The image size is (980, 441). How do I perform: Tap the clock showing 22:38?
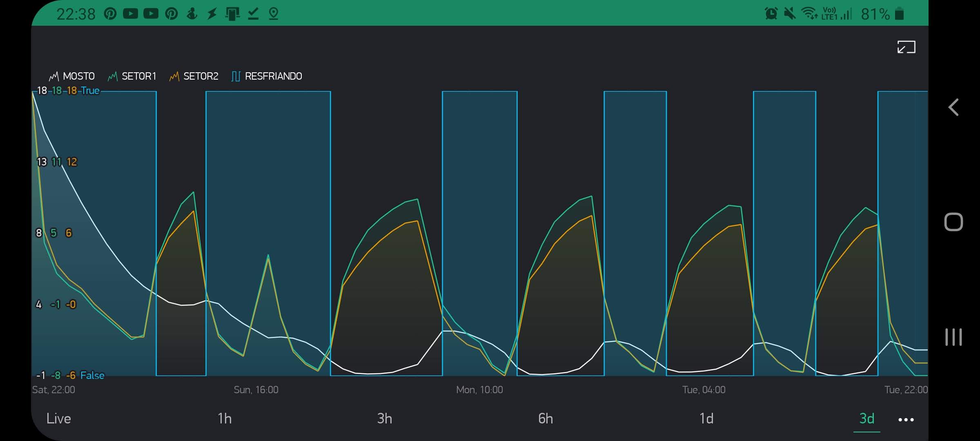point(76,14)
